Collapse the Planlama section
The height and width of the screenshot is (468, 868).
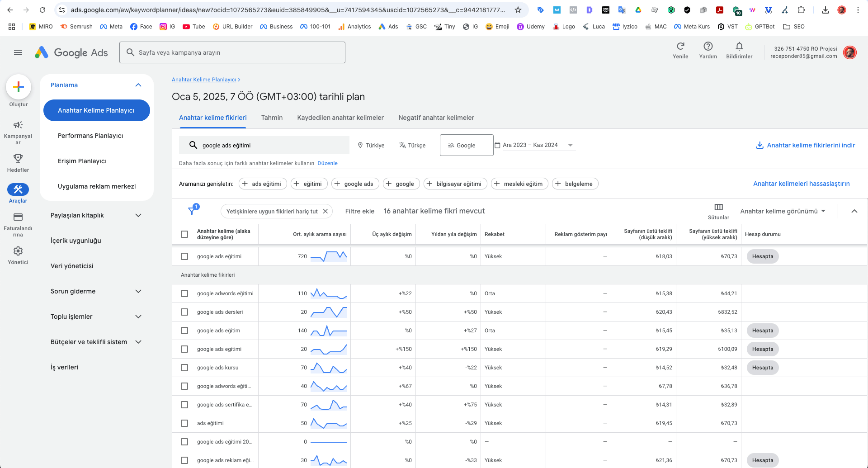coord(138,85)
